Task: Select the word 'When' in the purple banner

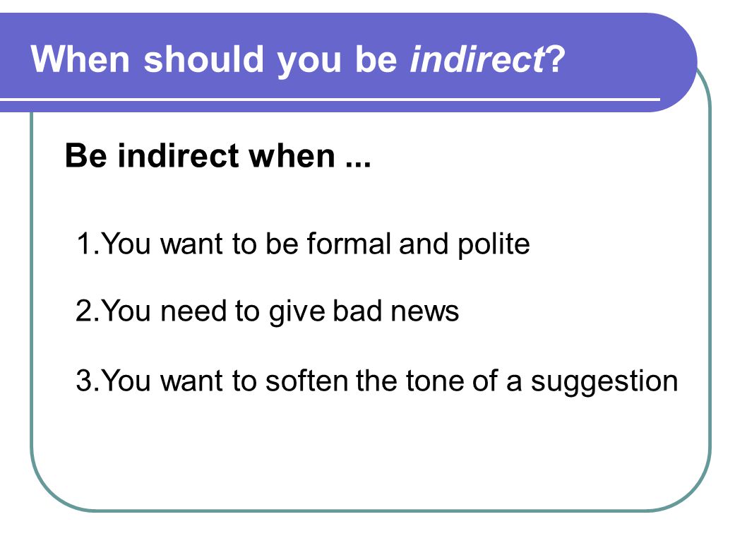Action: pos(80,59)
